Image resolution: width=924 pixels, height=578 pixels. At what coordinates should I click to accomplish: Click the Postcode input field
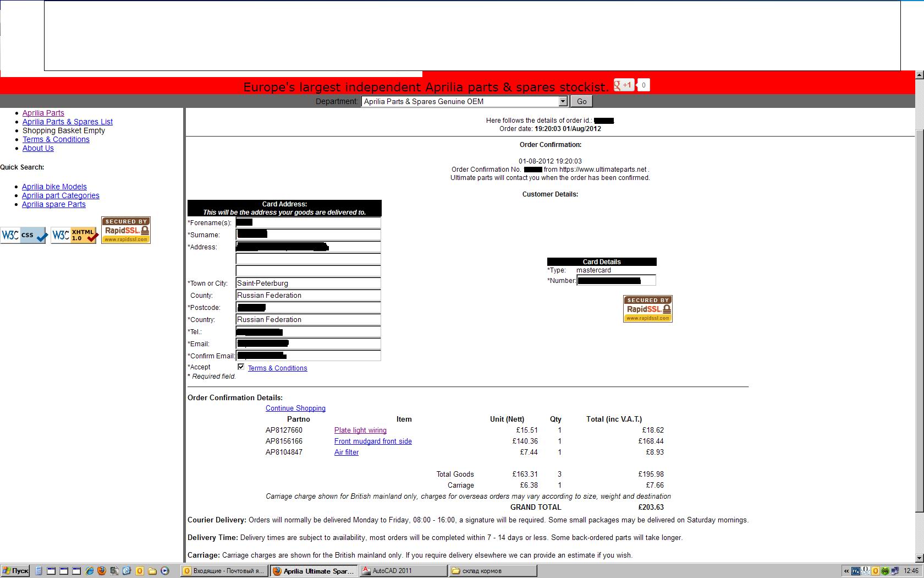(308, 308)
